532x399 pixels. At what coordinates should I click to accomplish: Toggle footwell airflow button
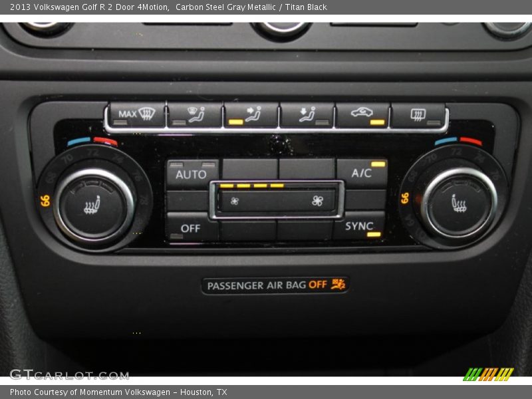[307, 115]
